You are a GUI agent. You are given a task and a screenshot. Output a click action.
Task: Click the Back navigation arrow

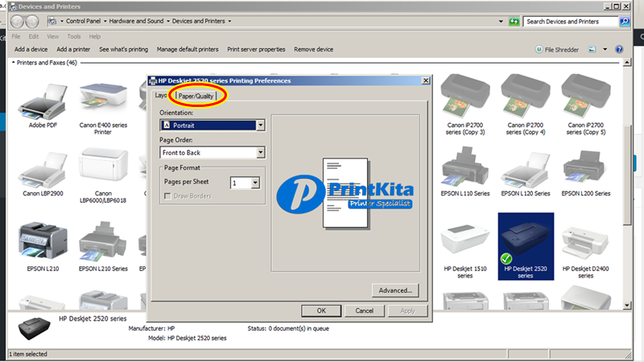(17, 22)
